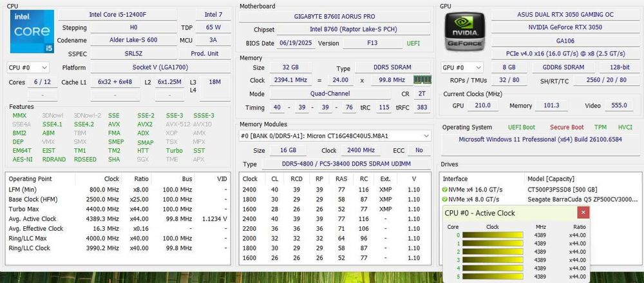The width and height of the screenshot is (644, 283).
Task: Click the DDR5 SDRAM memory type field
Action: click(391, 68)
